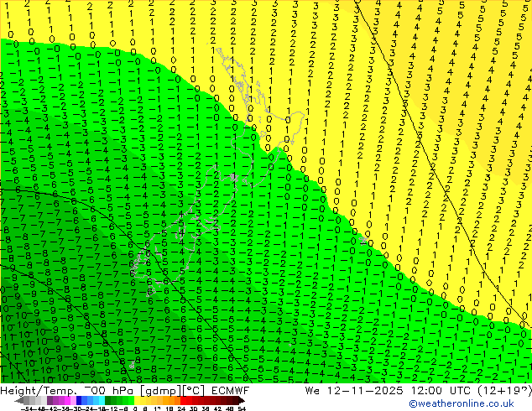Click the legend scale label 24
This screenshot has height=411, width=532.
click(x=181, y=408)
